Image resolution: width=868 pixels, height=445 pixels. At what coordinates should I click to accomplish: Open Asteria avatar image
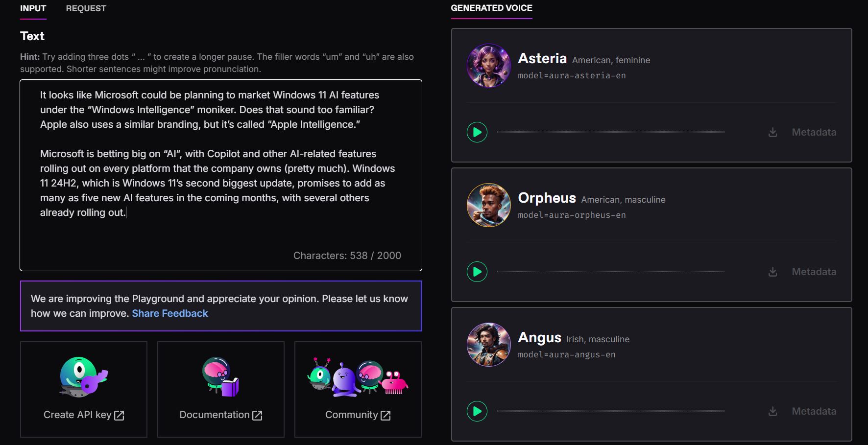pyautogui.click(x=489, y=66)
